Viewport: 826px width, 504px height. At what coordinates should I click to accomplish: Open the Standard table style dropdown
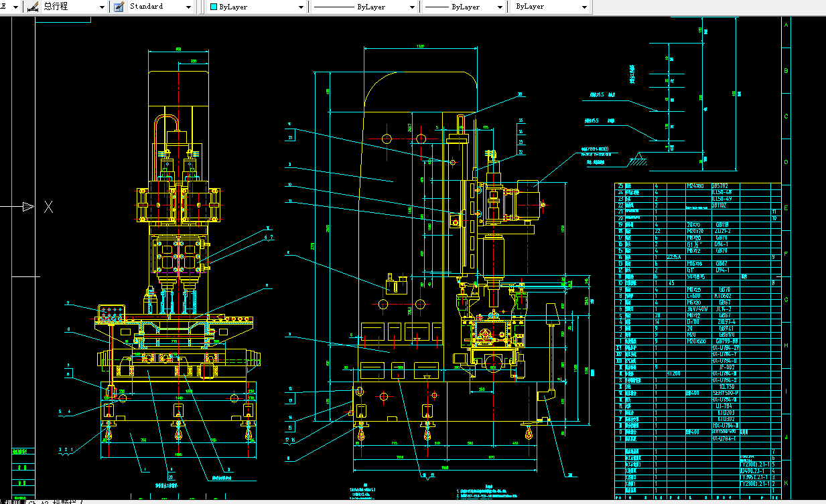point(189,7)
